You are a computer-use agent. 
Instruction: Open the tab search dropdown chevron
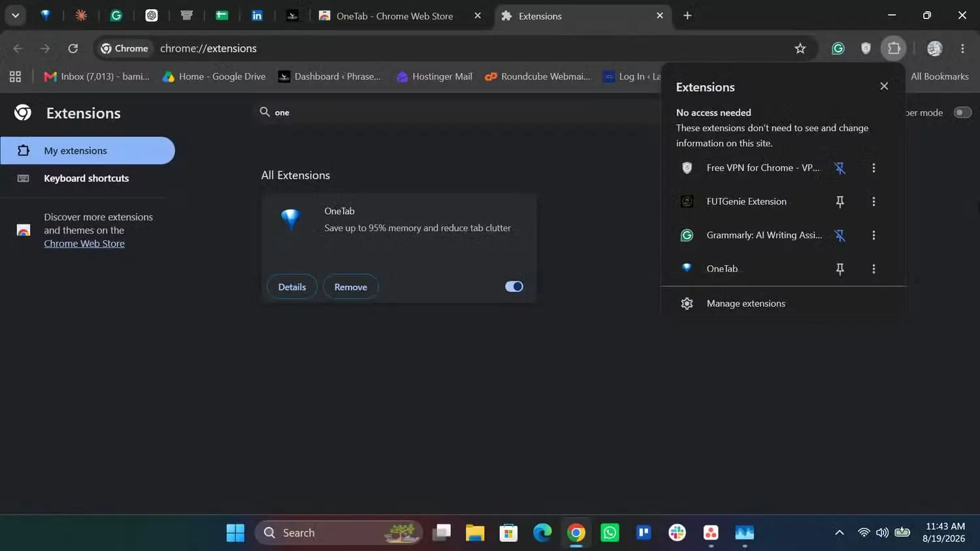tap(15, 16)
